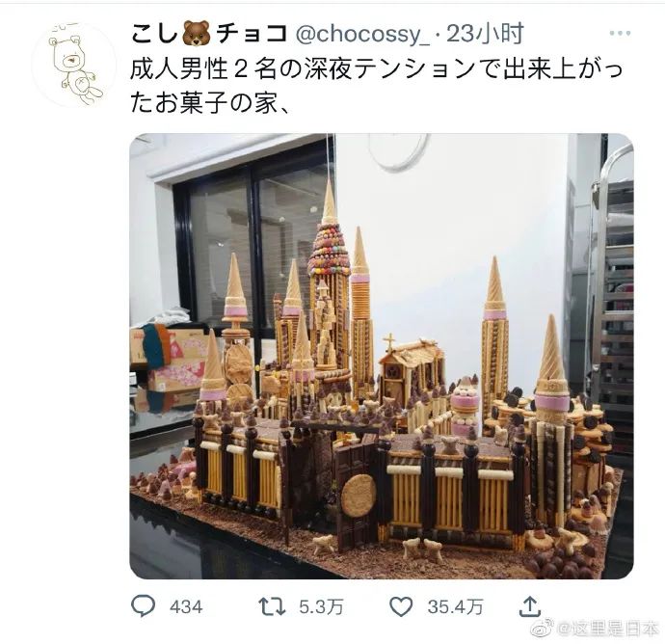Image resolution: width=665 pixels, height=644 pixels.
Task: Click the share upload icon
Action: pyautogui.click(x=530, y=605)
